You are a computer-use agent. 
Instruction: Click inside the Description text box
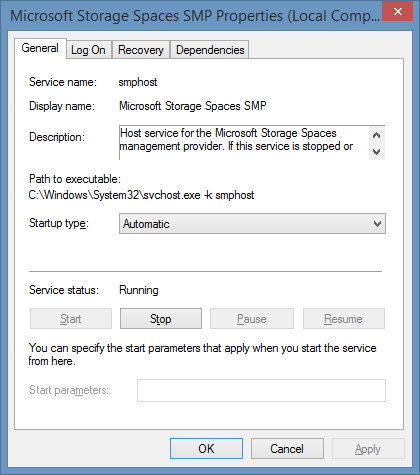pyautogui.click(x=244, y=143)
